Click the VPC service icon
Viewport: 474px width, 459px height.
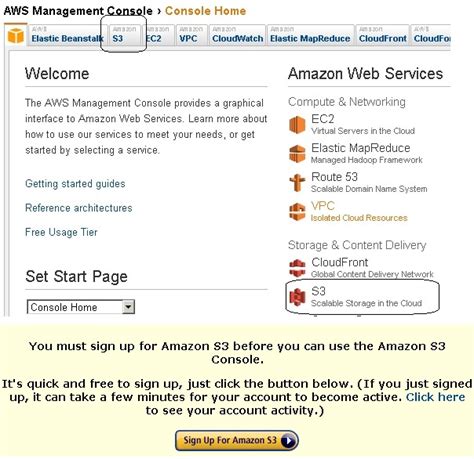297,212
